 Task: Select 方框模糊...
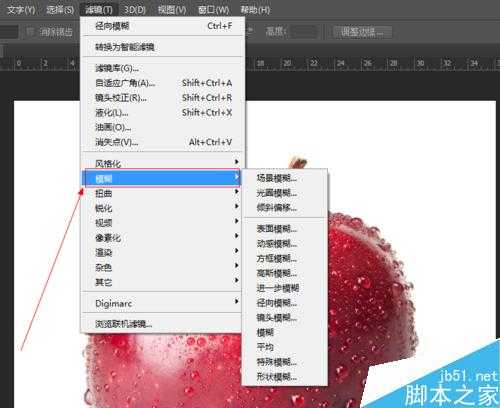coord(284,258)
